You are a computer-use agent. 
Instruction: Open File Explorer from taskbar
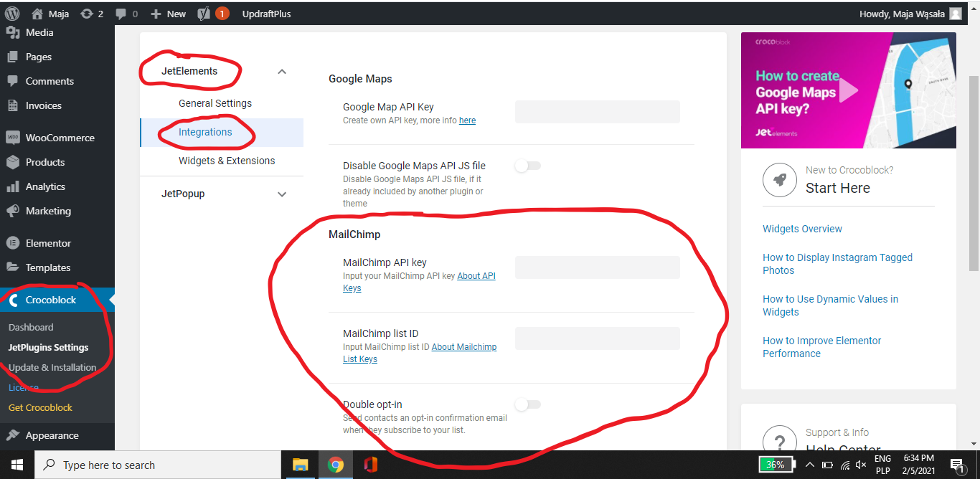[x=300, y=465]
